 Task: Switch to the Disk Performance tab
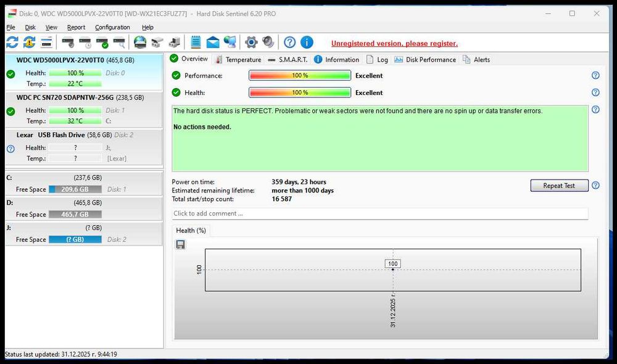[x=425, y=59]
